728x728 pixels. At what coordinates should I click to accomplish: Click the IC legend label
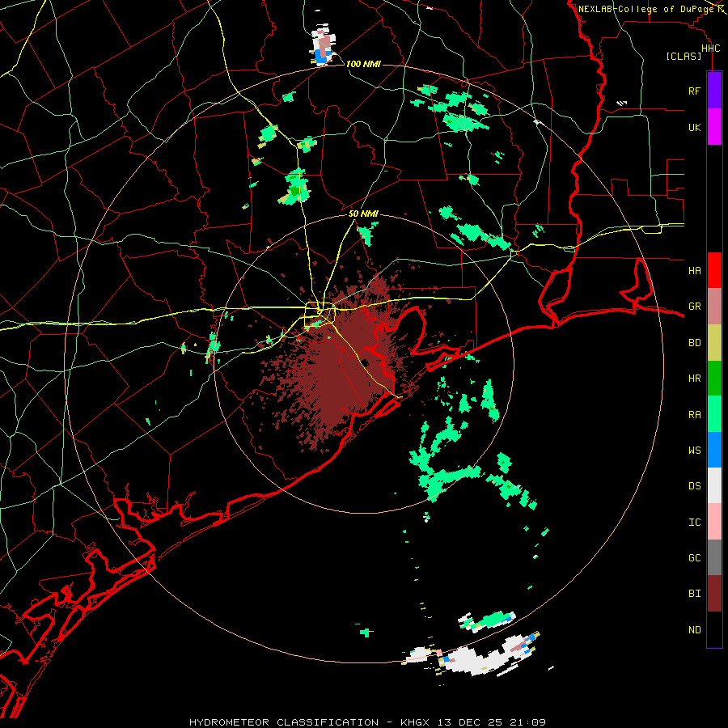pos(694,523)
